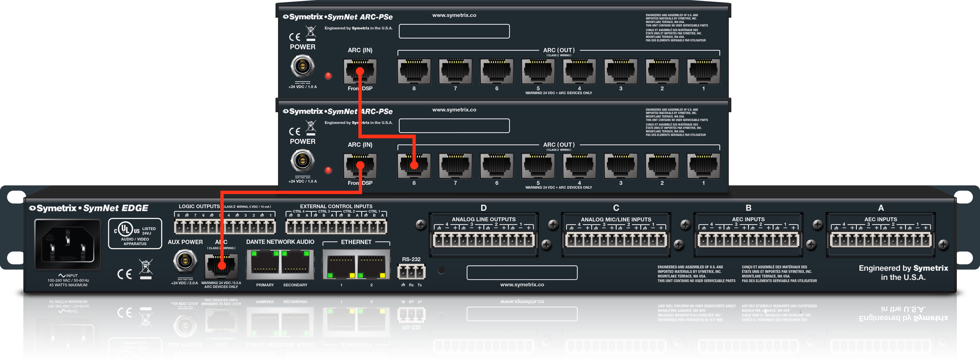Click www.symetrix.co on the lower ARC-PSe

point(454,110)
